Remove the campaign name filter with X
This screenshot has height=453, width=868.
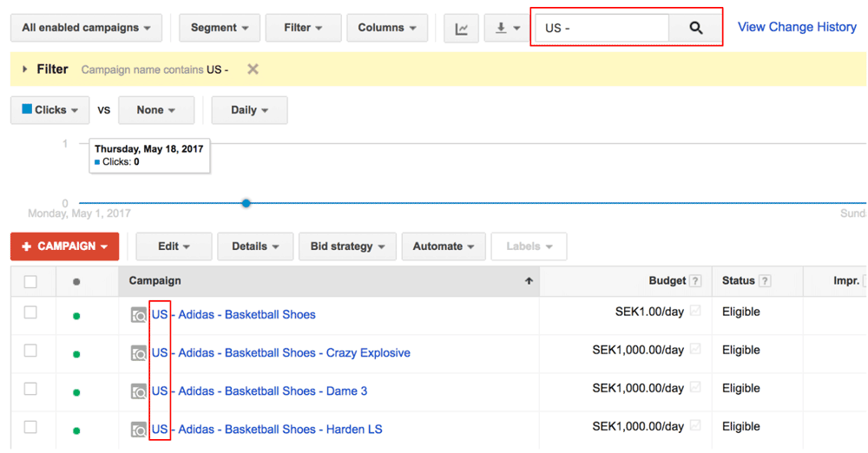(253, 69)
